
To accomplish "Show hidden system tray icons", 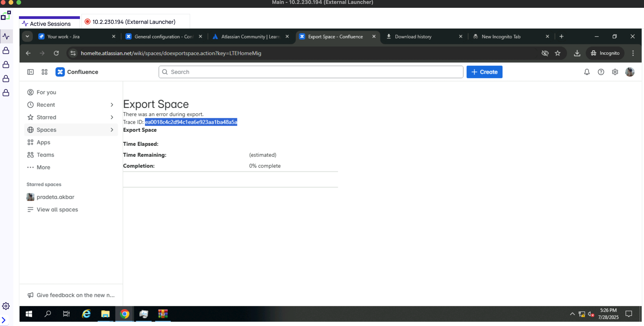I will tap(572, 314).
